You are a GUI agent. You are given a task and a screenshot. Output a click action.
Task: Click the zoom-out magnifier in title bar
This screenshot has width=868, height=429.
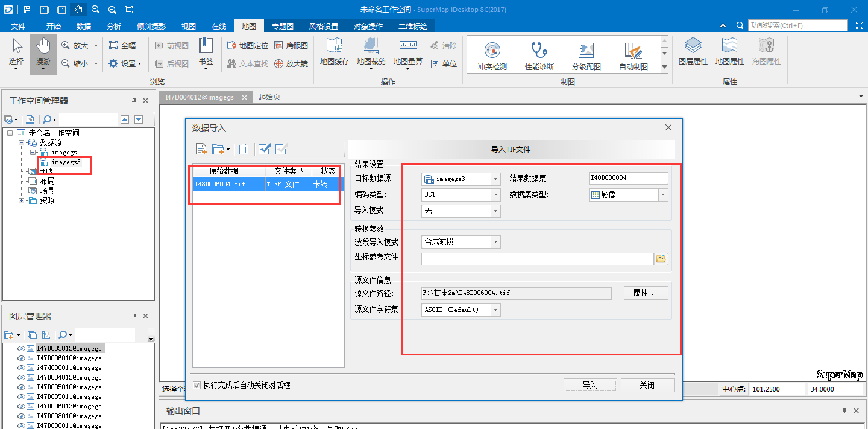(x=112, y=10)
